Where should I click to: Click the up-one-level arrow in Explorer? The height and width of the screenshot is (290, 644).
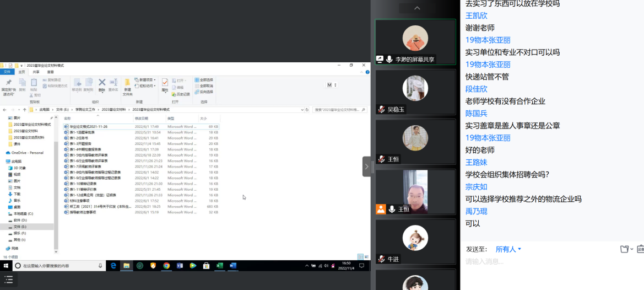(x=24, y=110)
